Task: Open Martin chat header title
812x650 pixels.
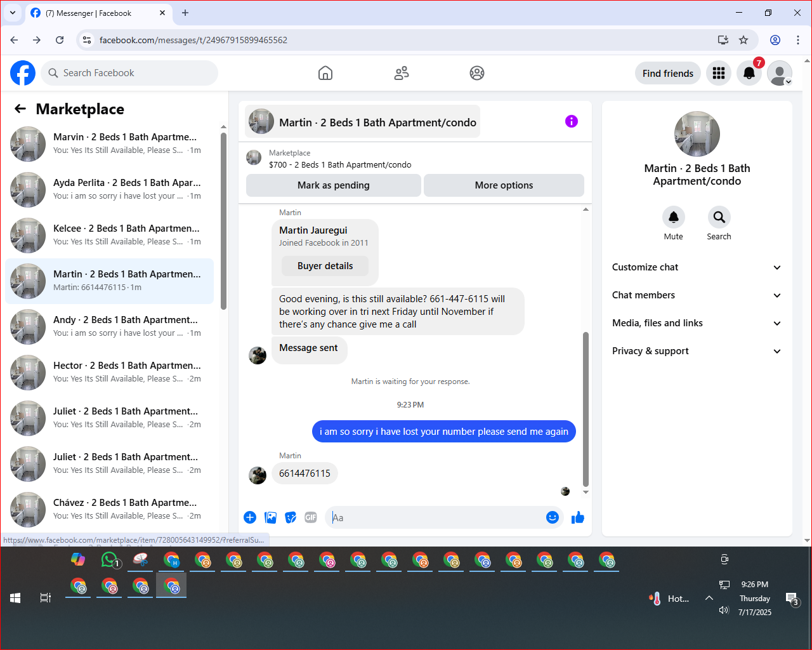Action: pos(363,122)
